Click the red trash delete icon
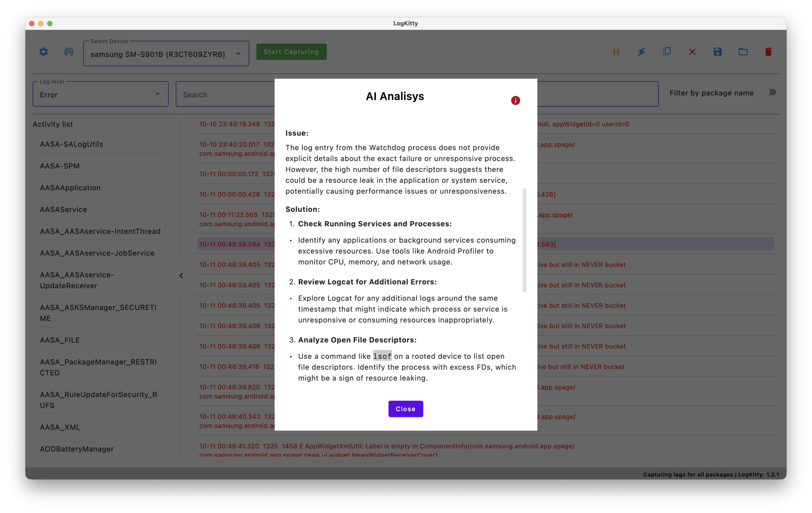The width and height of the screenshot is (812, 513). coord(768,52)
